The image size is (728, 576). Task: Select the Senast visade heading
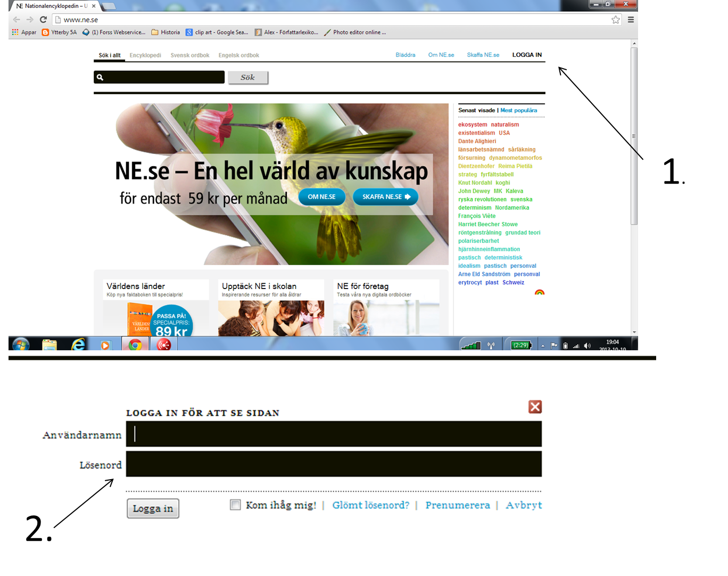pos(477,111)
